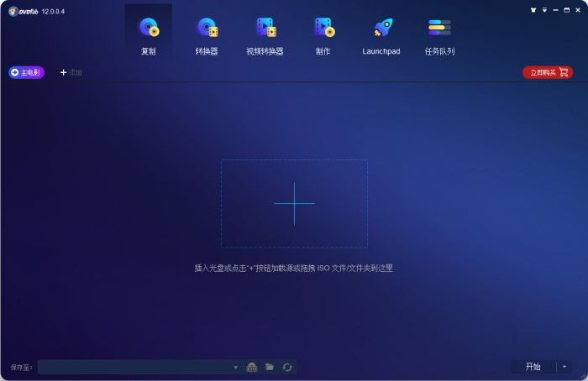Click the large plus drop area to load source
Screen dimensions: 588x381
tap(294, 203)
